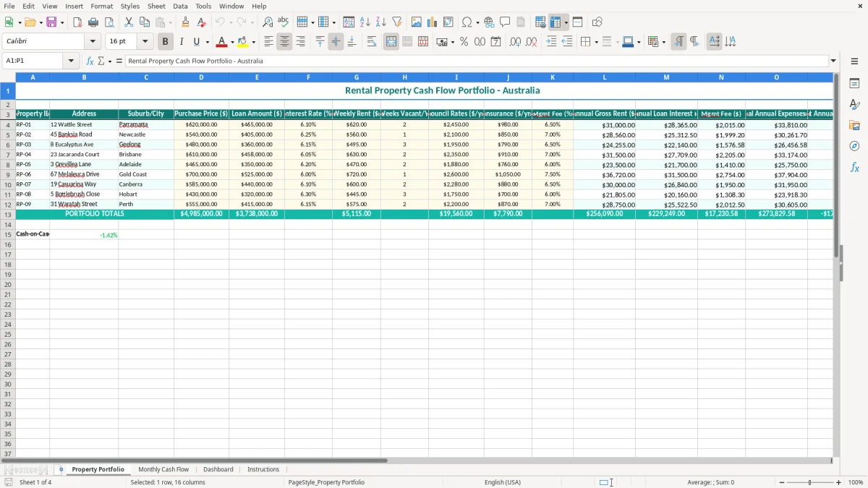Screen dimensions: 868x488
Task: Click the Print icon
Action: 93,22
